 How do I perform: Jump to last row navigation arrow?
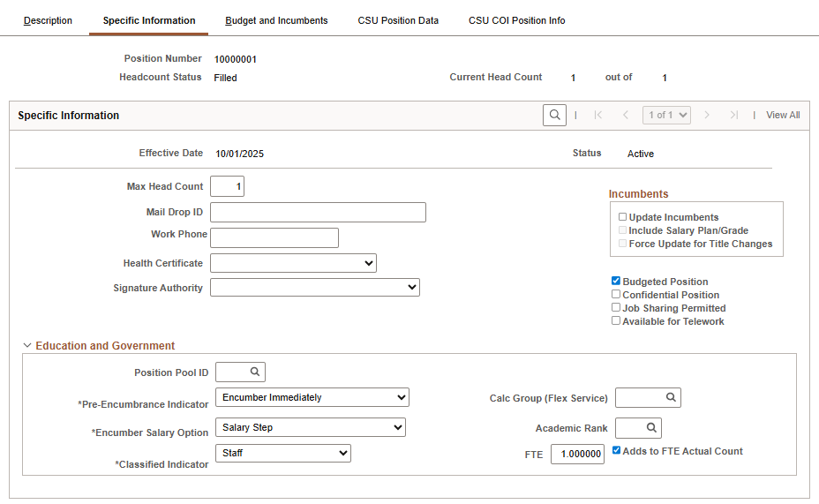(733, 115)
